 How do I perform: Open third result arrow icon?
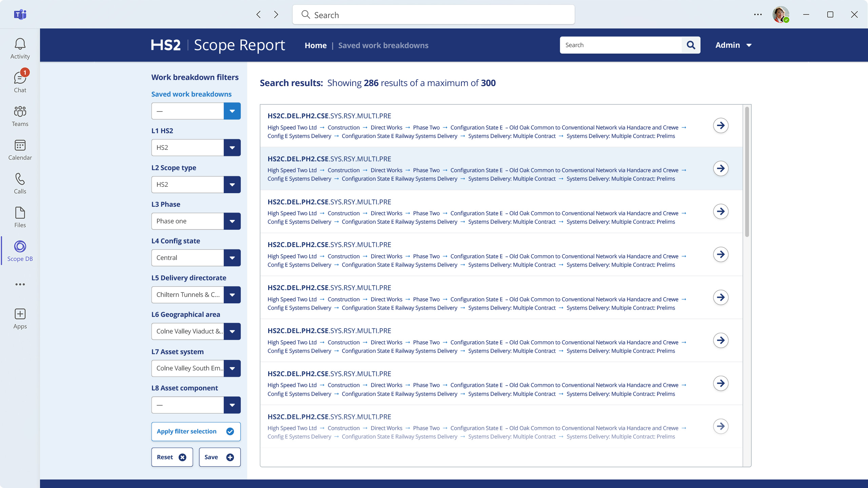click(x=721, y=211)
